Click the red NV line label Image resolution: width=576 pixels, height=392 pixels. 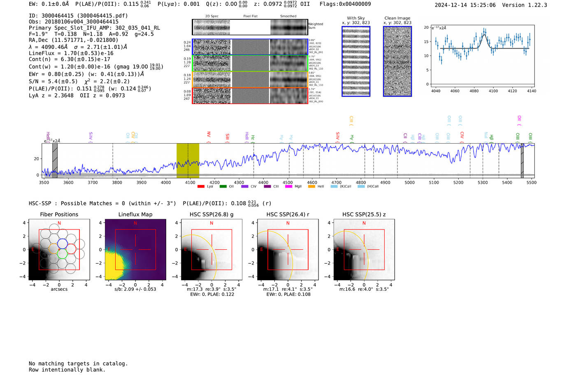click(209, 137)
